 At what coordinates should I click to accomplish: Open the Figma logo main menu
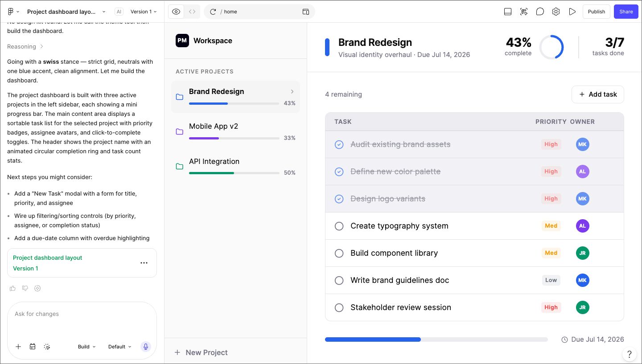[13, 12]
